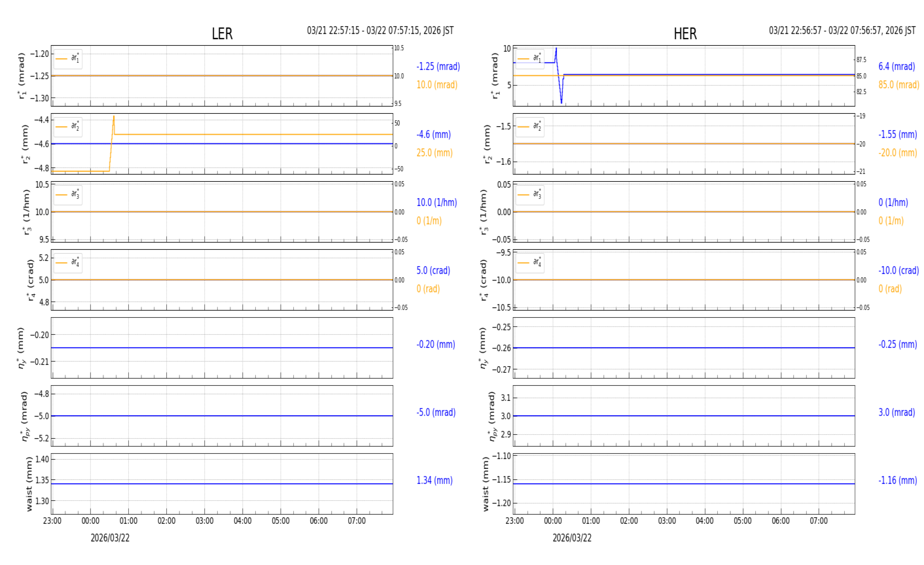Select the HER time range ending 07:56:57
The width and height of the screenshot is (924, 565).
coord(842,31)
